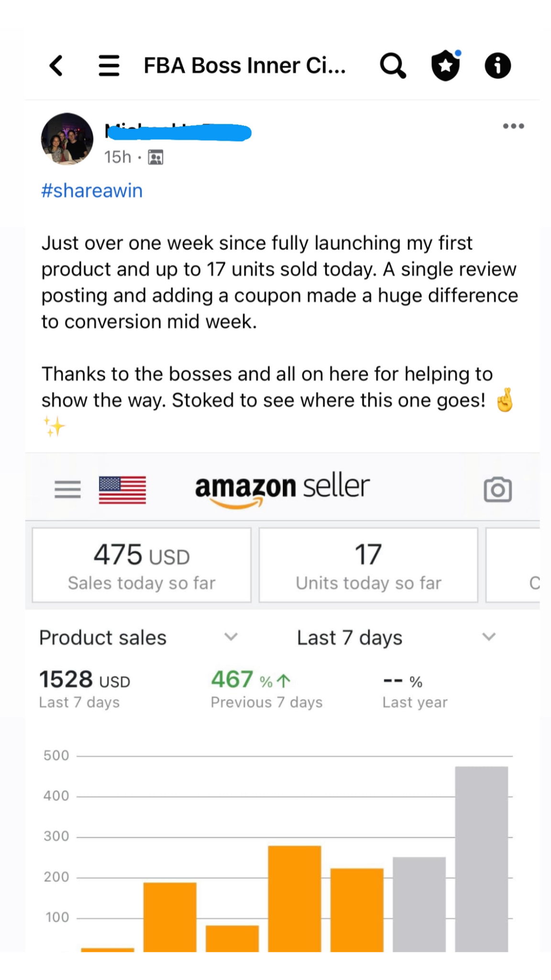Open the group info icon
551x980 pixels.
(x=497, y=66)
